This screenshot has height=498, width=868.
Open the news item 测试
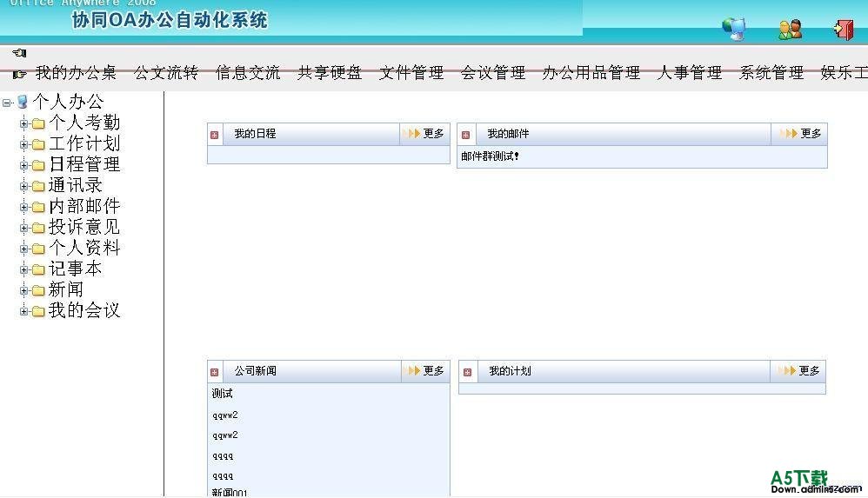tap(222, 394)
